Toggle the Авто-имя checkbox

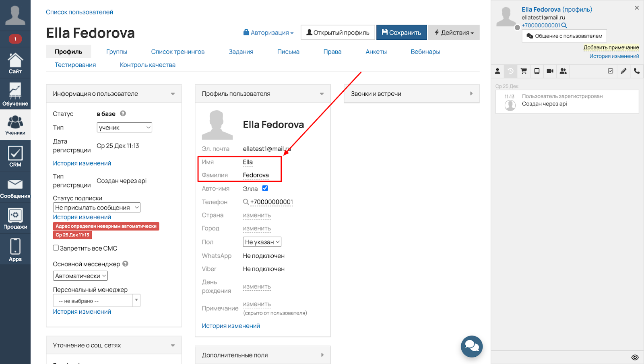265,188
